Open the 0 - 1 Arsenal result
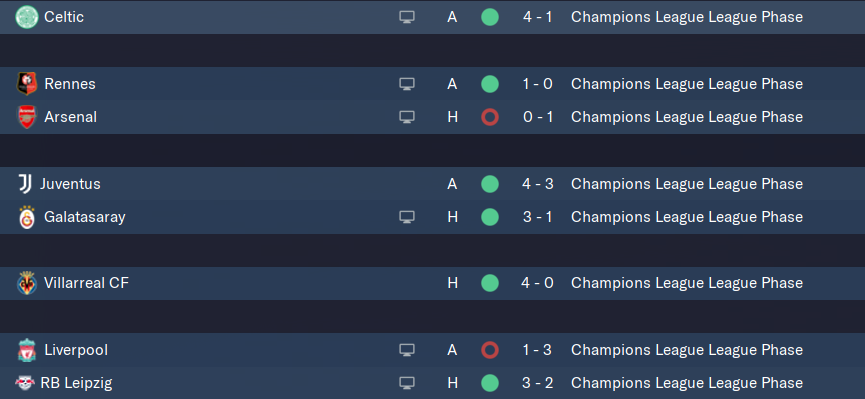 tap(538, 117)
